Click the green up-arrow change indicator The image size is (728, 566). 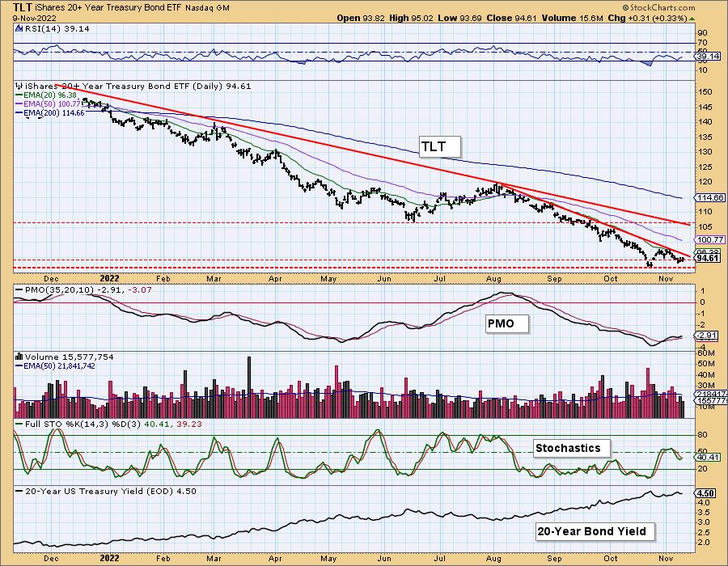tap(692, 19)
